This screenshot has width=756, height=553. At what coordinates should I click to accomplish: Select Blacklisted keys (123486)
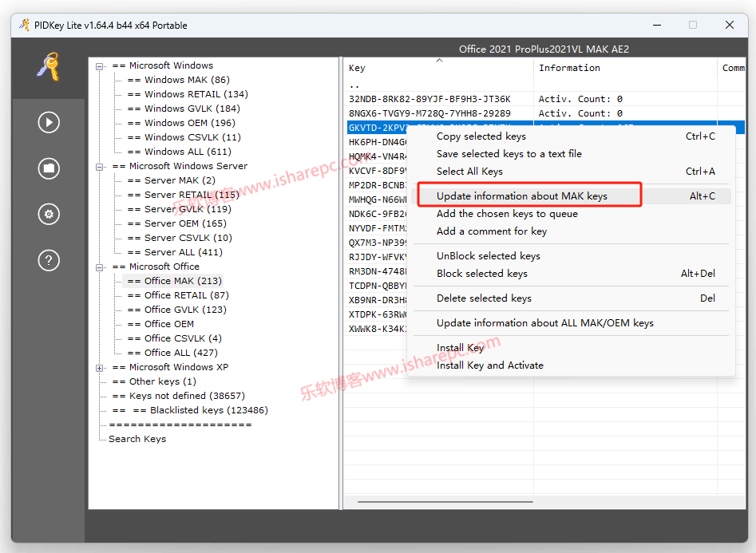190,410
